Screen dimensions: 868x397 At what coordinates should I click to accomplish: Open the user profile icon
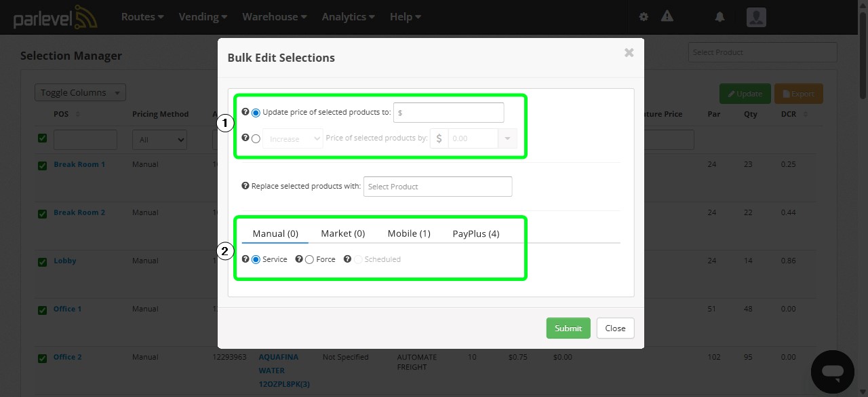756,17
